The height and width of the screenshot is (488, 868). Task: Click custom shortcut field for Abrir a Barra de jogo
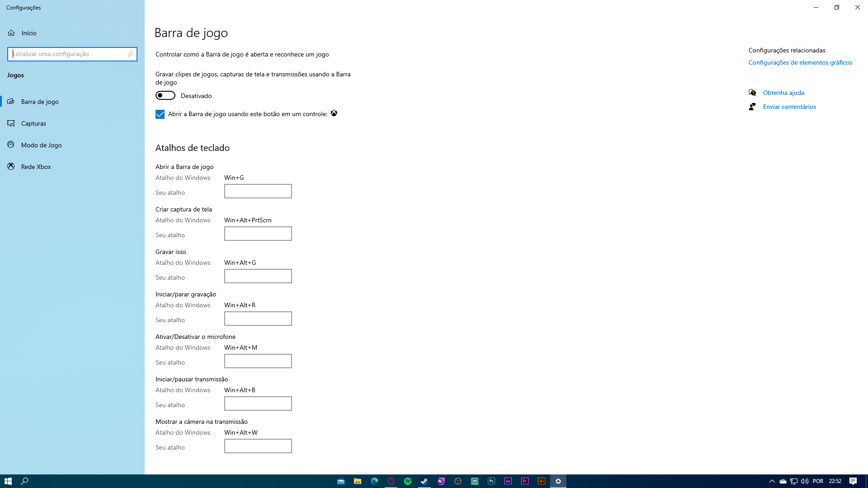(258, 191)
